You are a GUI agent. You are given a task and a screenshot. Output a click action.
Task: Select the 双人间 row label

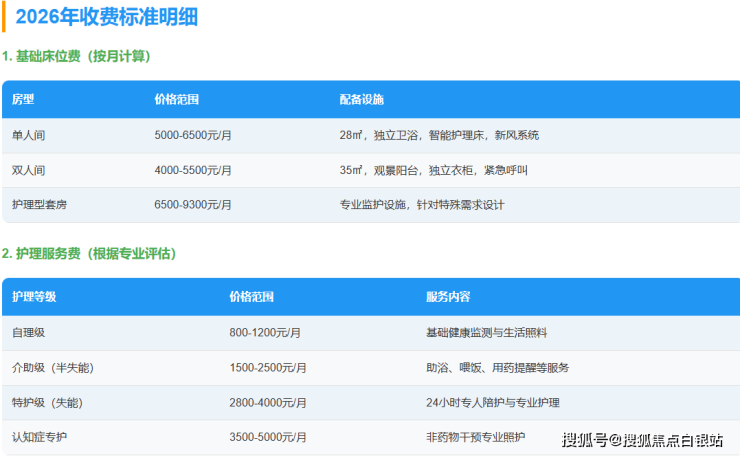(x=29, y=170)
